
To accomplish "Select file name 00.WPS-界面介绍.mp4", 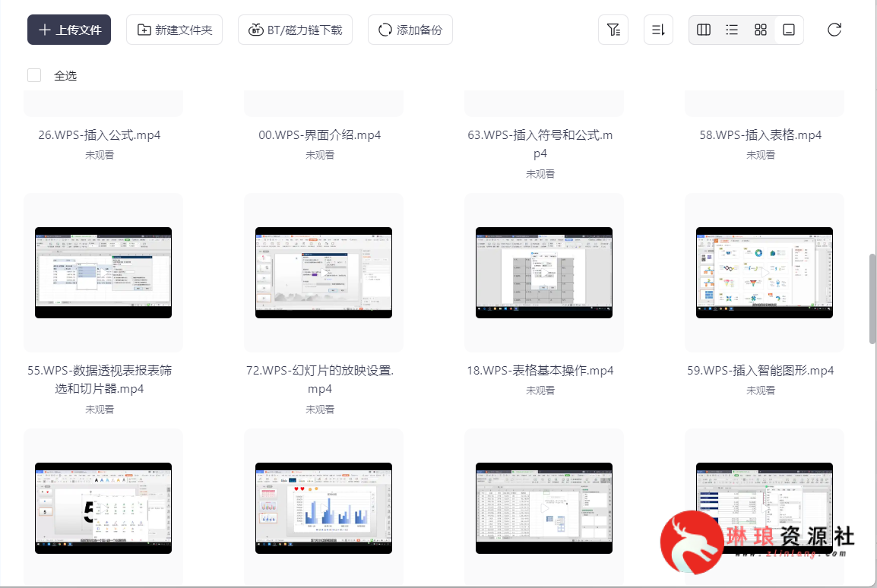I will click(x=320, y=134).
